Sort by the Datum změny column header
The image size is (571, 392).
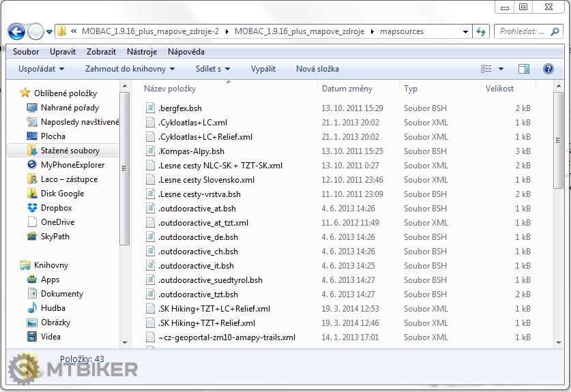347,89
